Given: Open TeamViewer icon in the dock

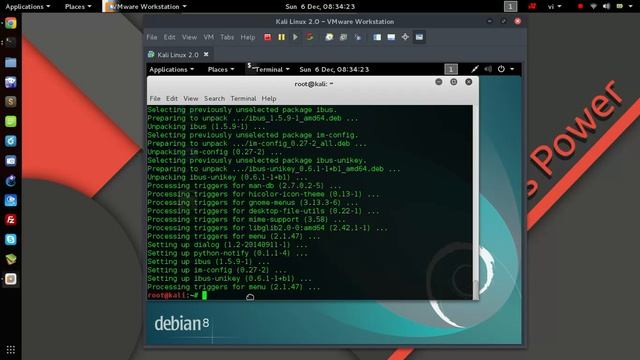Looking at the screenshot, I should [x=11, y=200].
